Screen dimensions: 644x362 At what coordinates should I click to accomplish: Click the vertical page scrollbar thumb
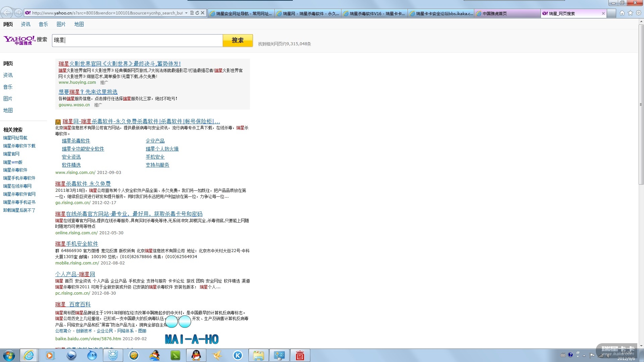(x=641, y=104)
